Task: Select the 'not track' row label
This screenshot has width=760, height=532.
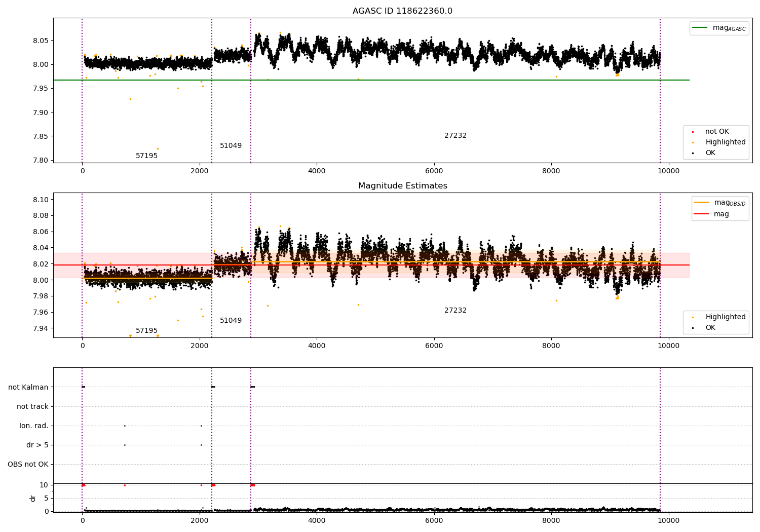Action: [32, 407]
